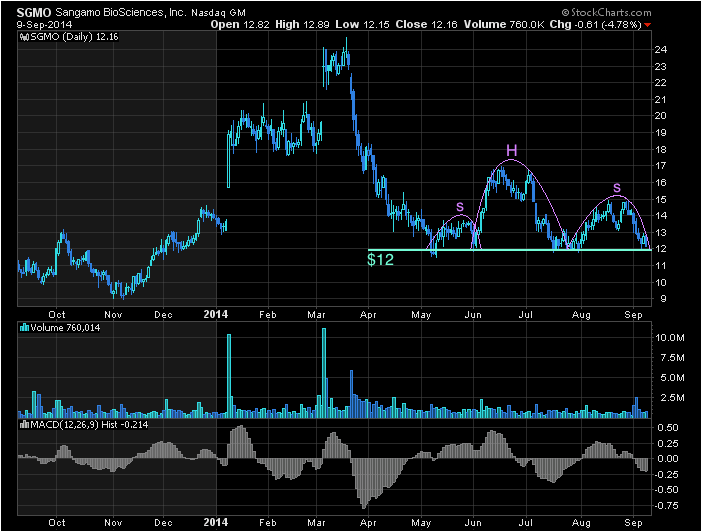The width and height of the screenshot is (702, 532).
Task: Click the Low 12.15 value
Action: pos(362,25)
